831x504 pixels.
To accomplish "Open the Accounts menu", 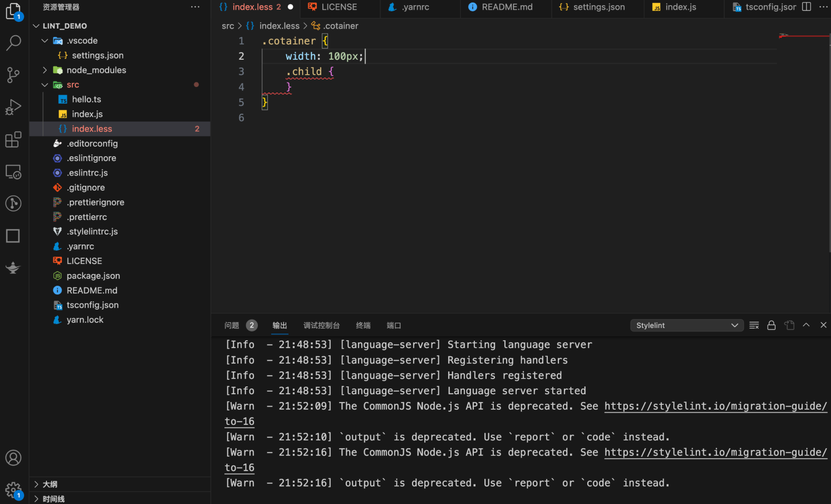I will click(x=13, y=458).
